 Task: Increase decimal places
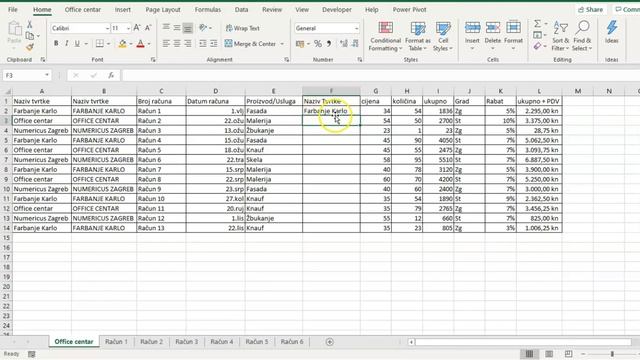(x=344, y=44)
